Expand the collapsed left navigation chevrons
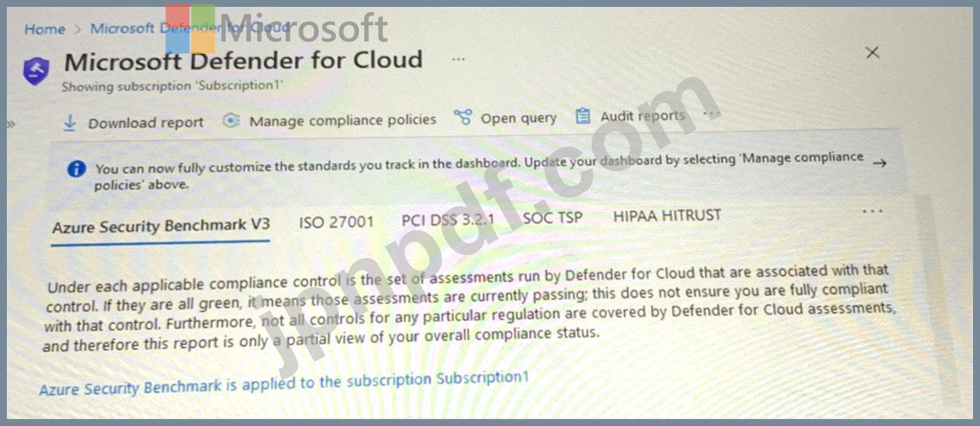This screenshot has height=426, width=980. (x=11, y=124)
